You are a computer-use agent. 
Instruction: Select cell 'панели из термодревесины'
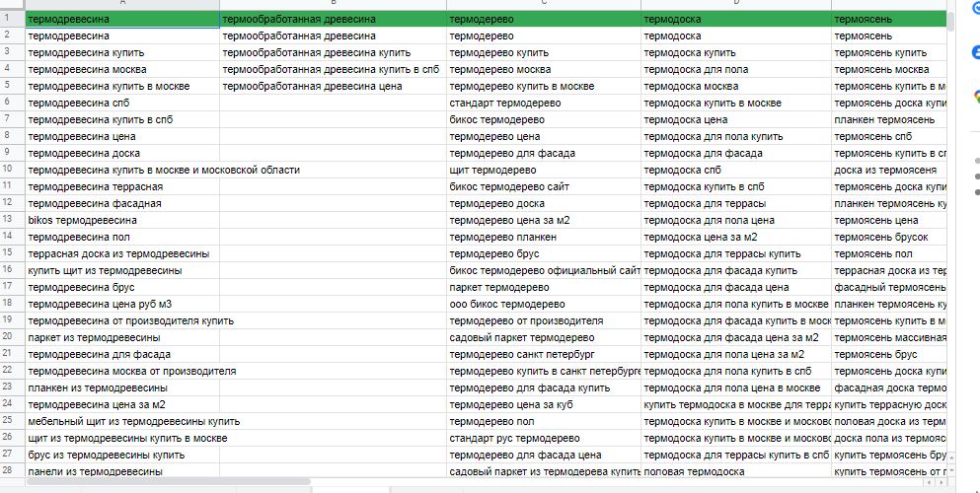point(122,471)
